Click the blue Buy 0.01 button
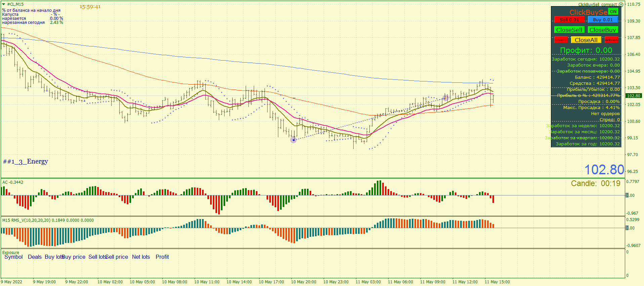644x286 pixels. coord(603,20)
